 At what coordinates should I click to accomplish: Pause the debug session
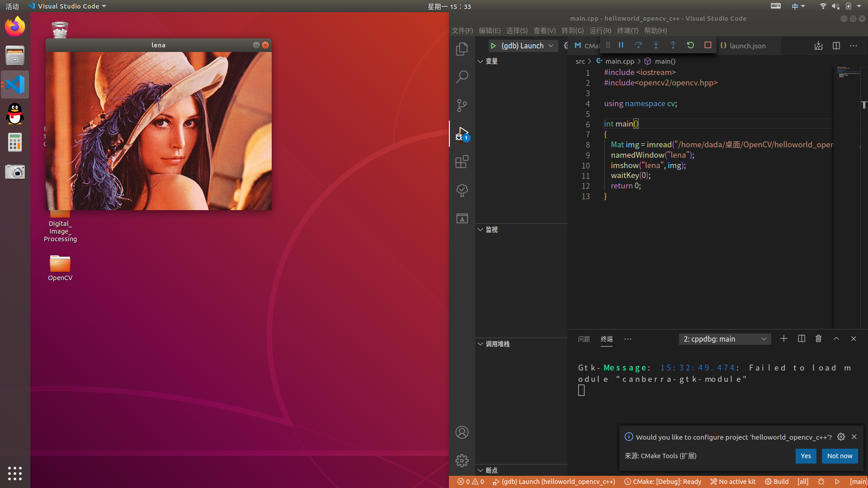point(621,45)
